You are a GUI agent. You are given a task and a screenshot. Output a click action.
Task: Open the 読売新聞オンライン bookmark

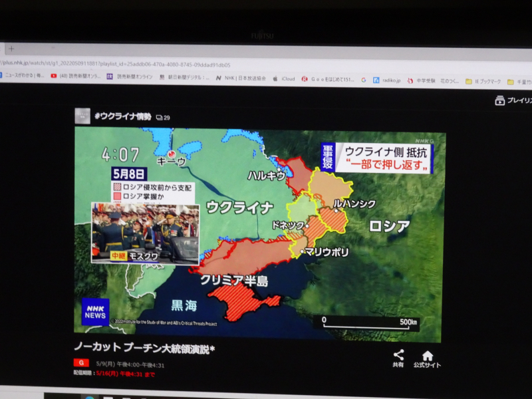130,76
